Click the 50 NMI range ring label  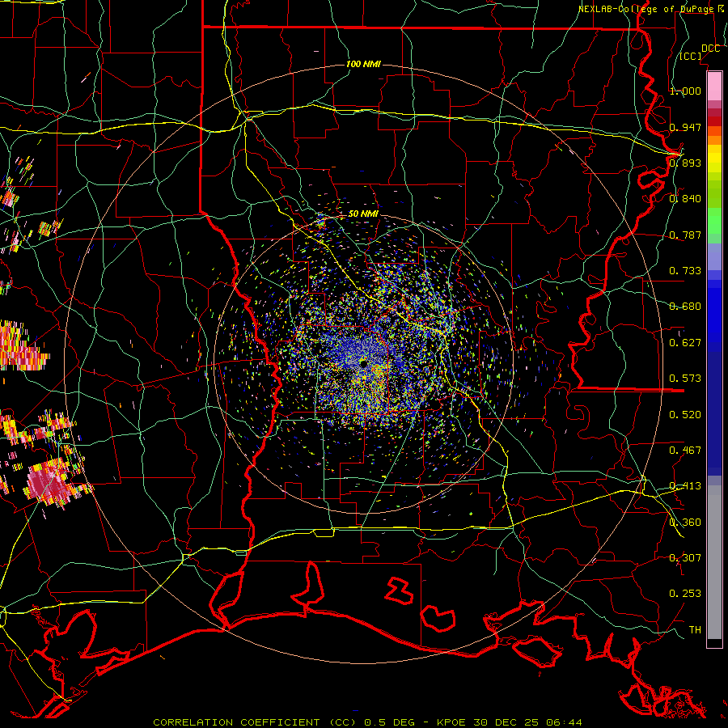[x=363, y=214]
